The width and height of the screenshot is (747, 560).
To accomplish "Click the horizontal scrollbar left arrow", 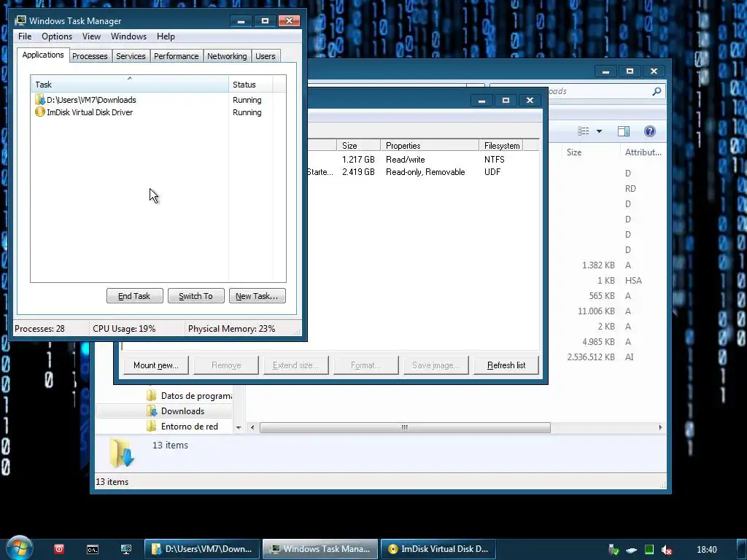I will point(252,427).
